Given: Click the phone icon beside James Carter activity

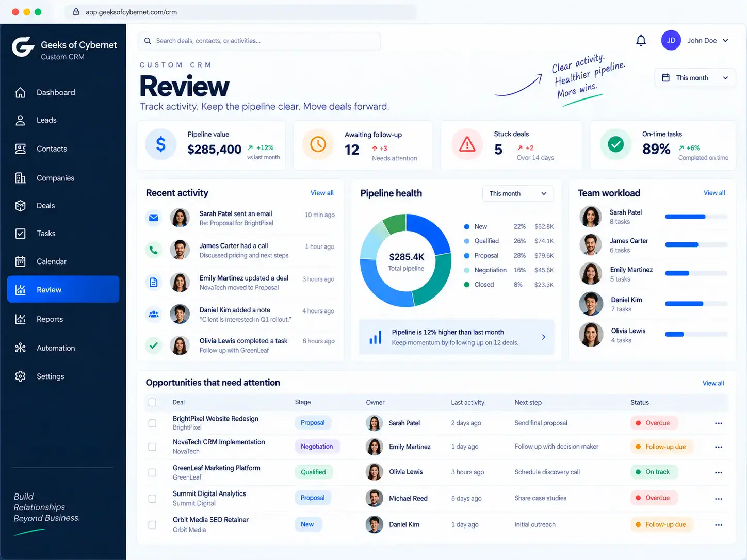Looking at the screenshot, I should click(x=154, y=250).
